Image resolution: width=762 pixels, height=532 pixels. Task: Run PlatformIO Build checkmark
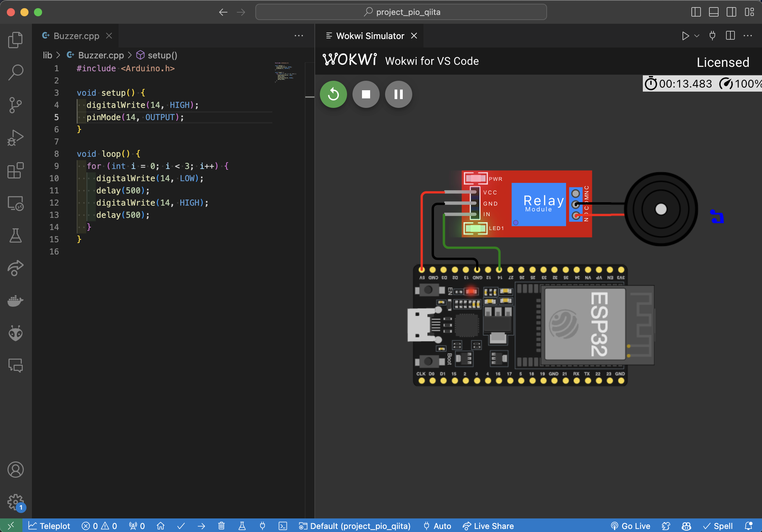(181, 526)
